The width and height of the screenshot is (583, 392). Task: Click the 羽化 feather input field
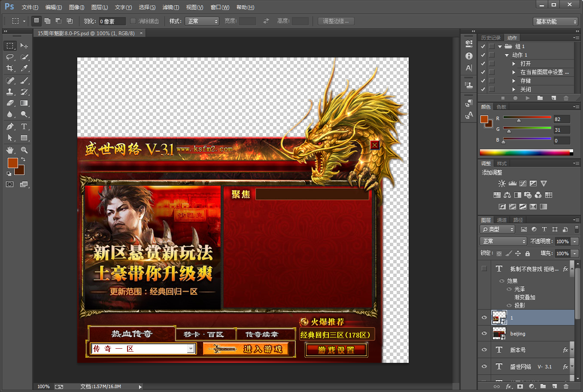point(112,21)
